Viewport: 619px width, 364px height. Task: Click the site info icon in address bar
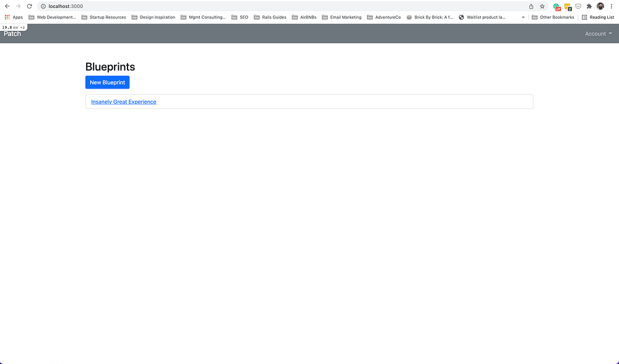click(43, 6)
